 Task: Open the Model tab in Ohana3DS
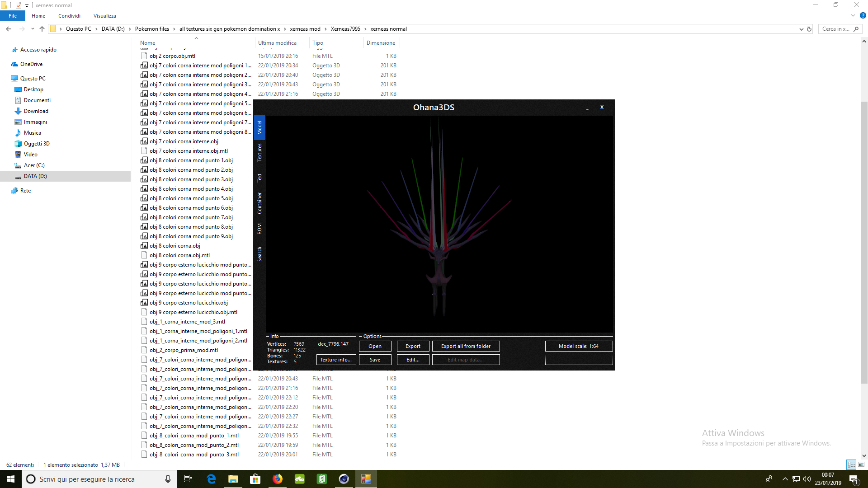click(x=259, y=127)
